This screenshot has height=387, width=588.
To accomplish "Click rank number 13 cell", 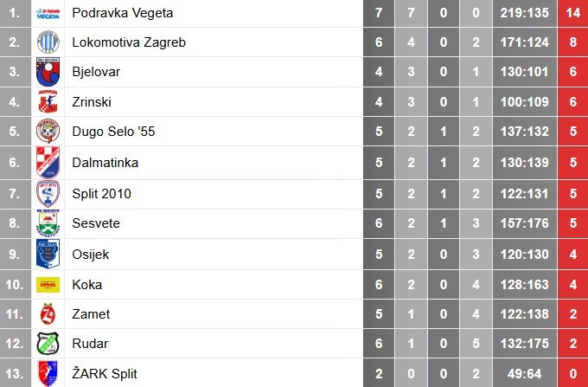I will [14, 374].
